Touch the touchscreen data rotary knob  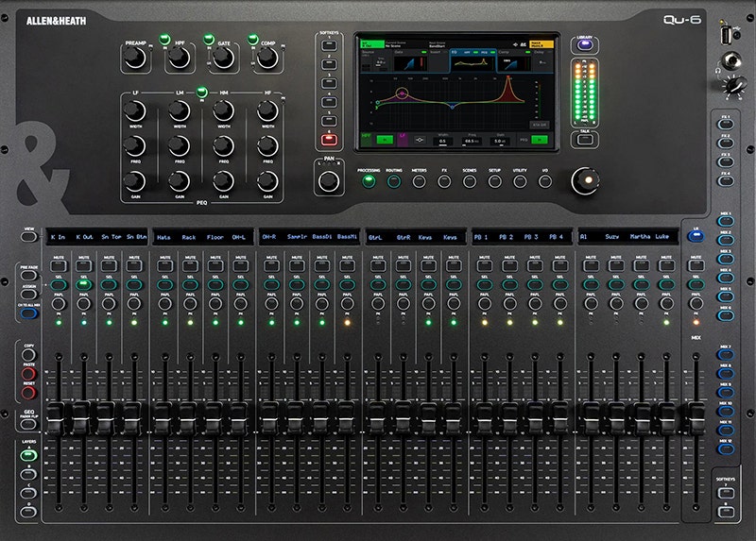(585, 180)
